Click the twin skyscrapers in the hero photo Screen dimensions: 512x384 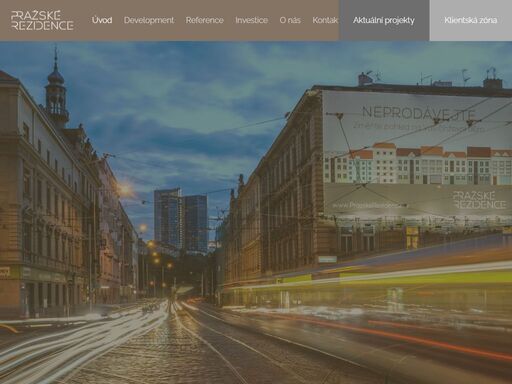[181, 220]
